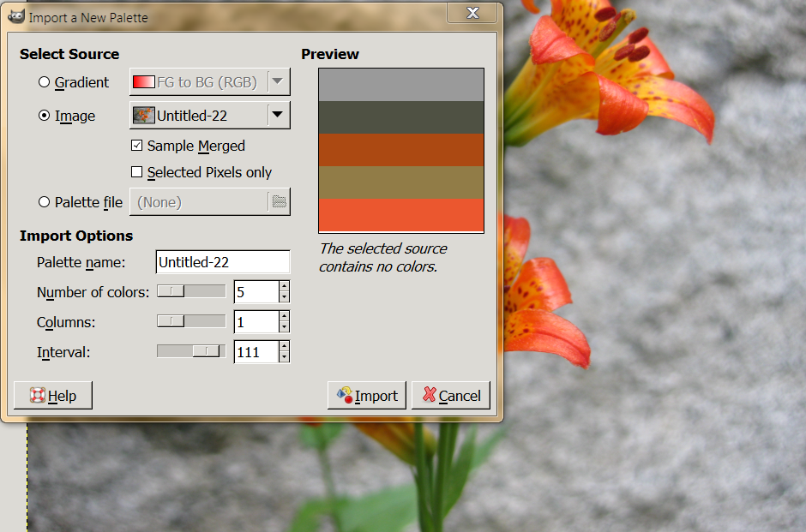Click the GIMP Wilber icon in title bar
The height and width of the screenshot is (532, 806).
coord(16,16)
